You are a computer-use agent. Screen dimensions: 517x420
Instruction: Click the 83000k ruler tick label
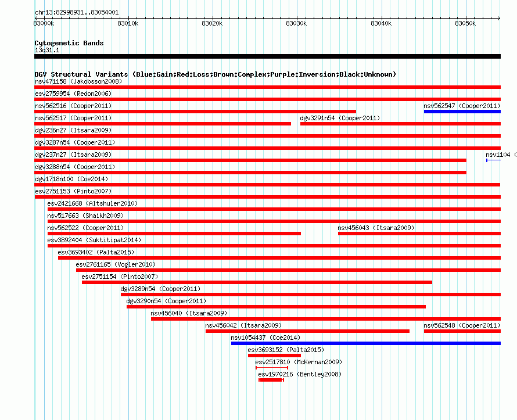click(44, 23)
